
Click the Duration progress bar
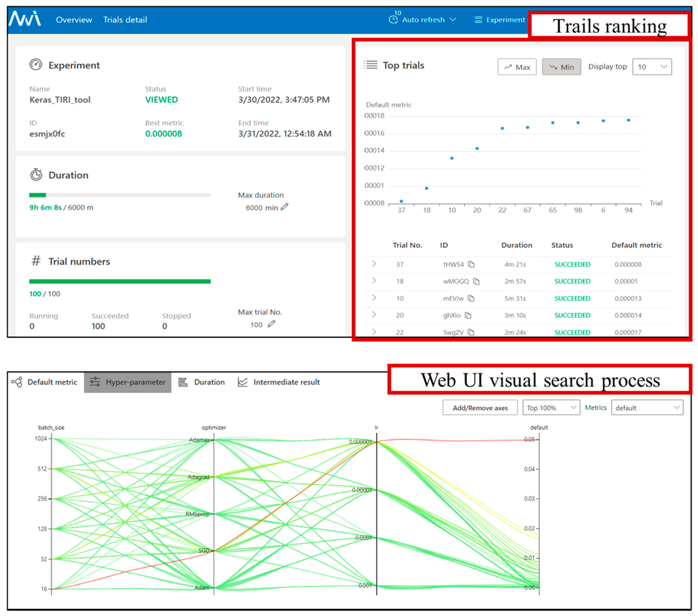point(120,195)
